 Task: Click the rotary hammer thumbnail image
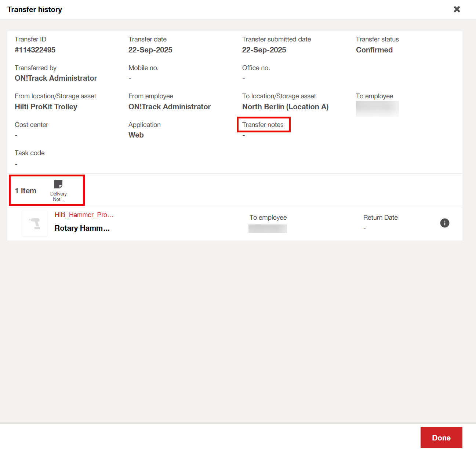click(34, 224)
